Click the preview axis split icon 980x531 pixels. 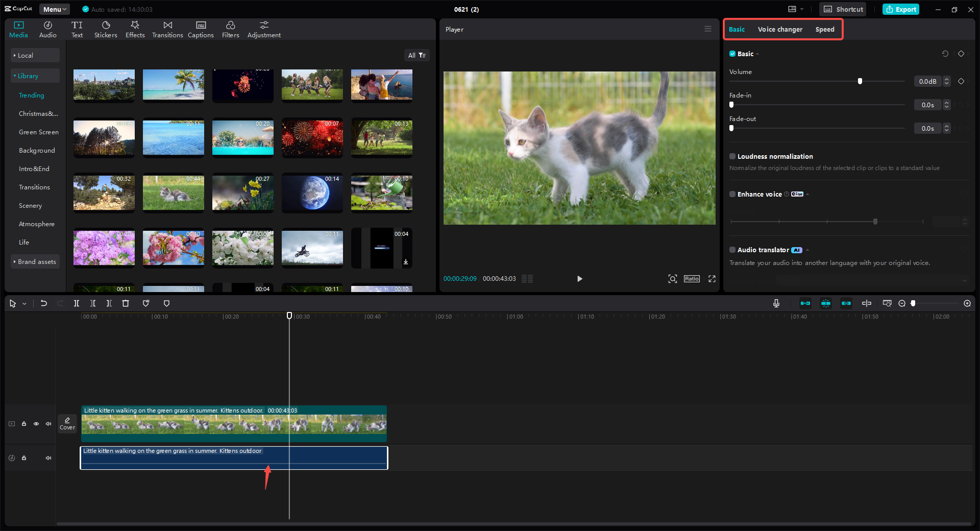point(867,303)
